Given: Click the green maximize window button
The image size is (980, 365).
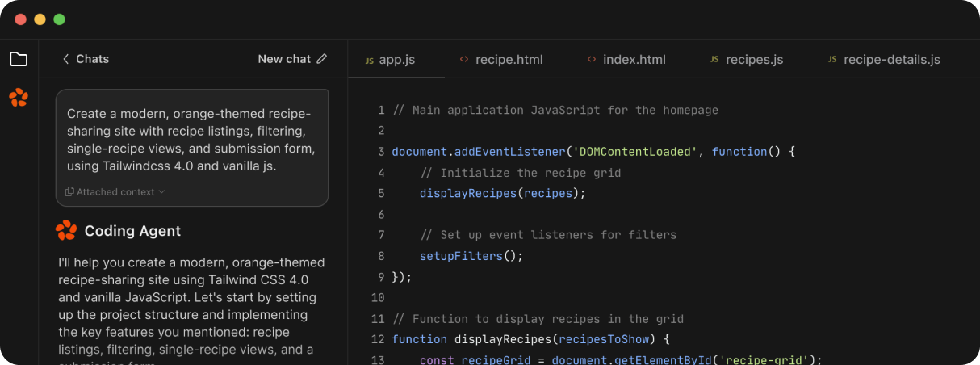Looking at the screenshot, I should [60, 19].
